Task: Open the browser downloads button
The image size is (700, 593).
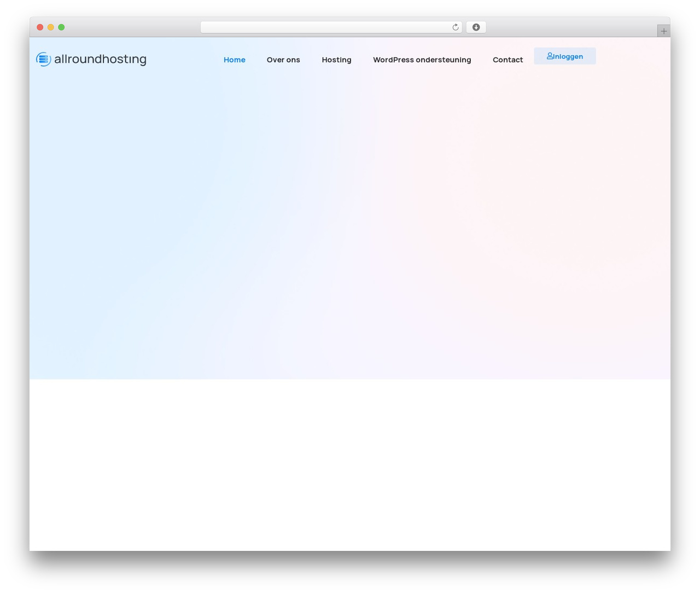Action: pos(476,27)
